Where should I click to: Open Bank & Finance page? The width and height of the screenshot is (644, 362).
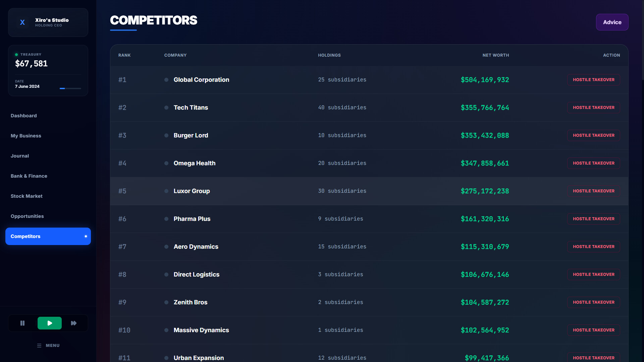[x=29, y=176]
